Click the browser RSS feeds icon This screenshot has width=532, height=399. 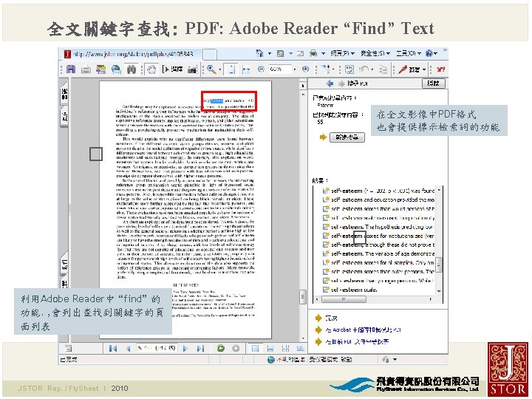[280, 53]
